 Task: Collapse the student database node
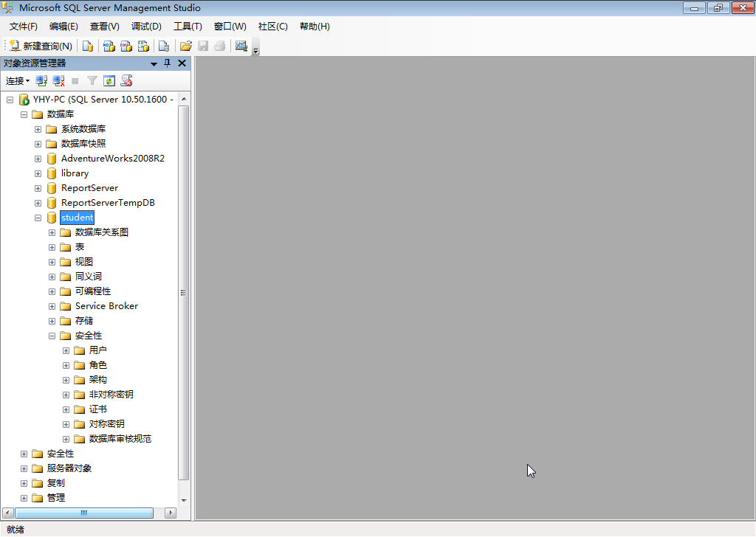point(38,218)
